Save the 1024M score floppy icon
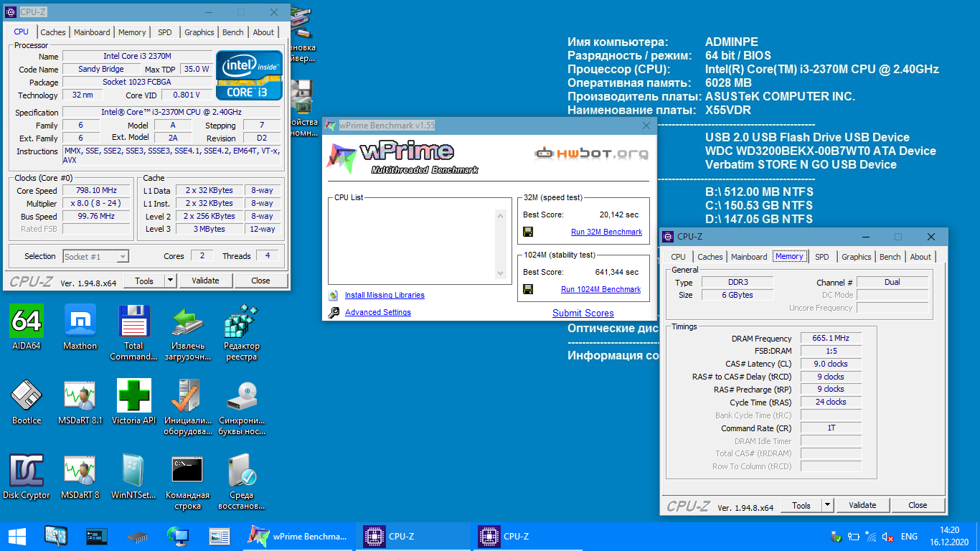The image size is (980, 551). click(528, 289)
